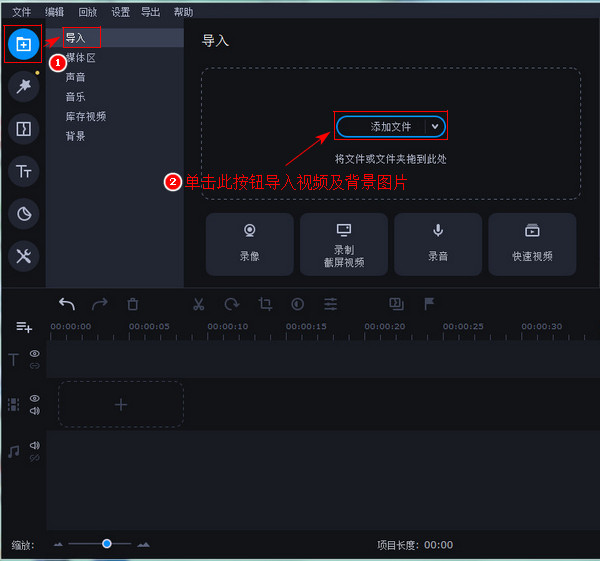The image size is (600, 561).
Task: Open the 回放 menu
Action: tap(88, 12)
